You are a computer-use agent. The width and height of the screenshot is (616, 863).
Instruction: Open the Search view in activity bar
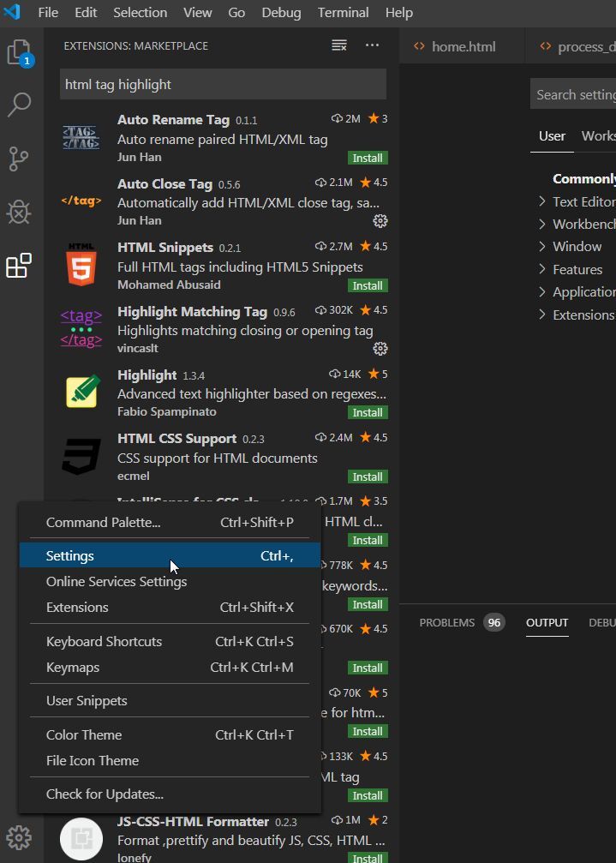[19, 105]
